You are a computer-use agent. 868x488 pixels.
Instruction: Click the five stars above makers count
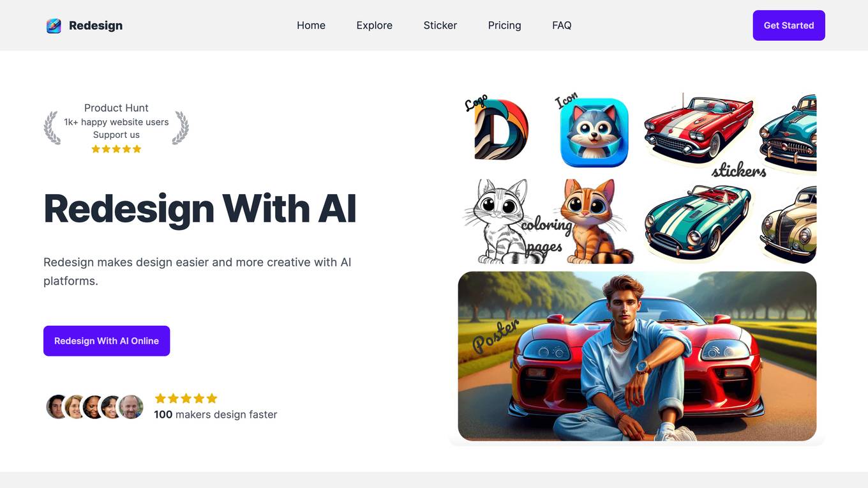coord(186,399)
